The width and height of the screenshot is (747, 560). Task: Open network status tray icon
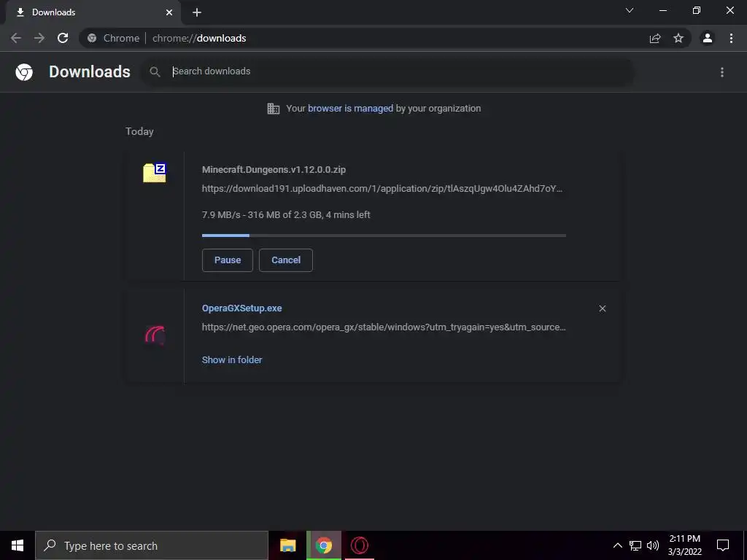[635, 545]
